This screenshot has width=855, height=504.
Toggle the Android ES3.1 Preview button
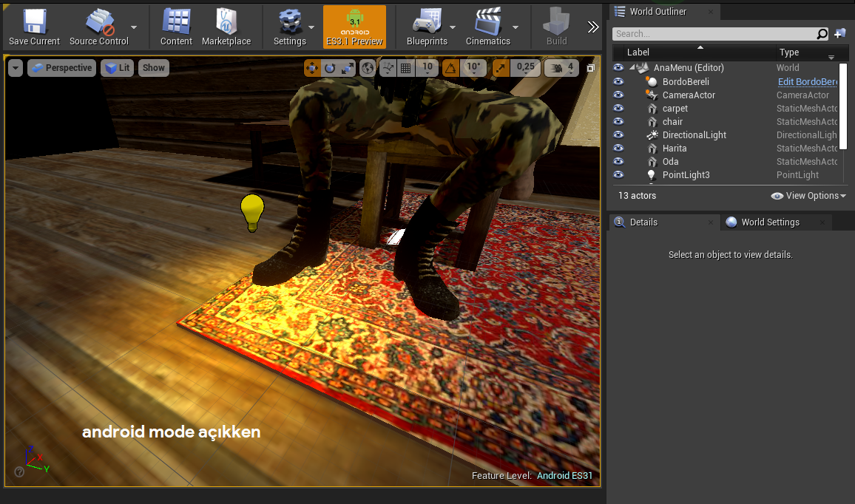pos(354,27)
